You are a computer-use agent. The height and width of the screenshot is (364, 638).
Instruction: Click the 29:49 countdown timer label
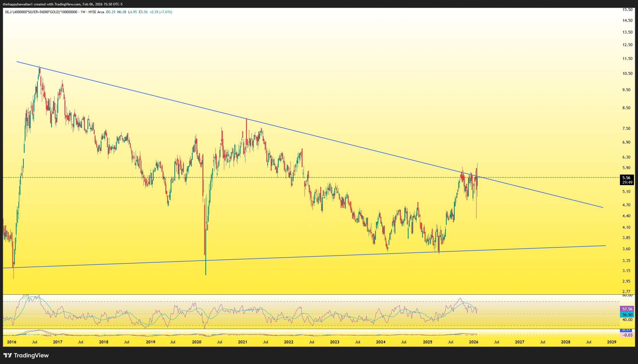point(627,182)
